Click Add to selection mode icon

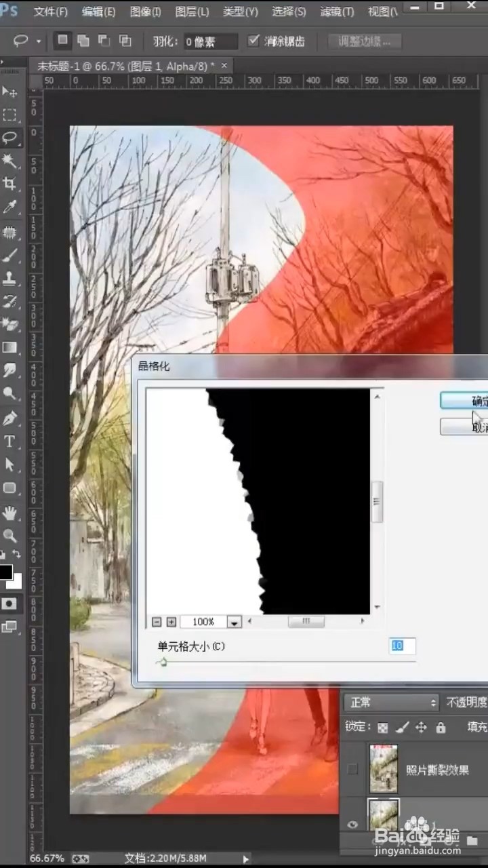[83, 40]
